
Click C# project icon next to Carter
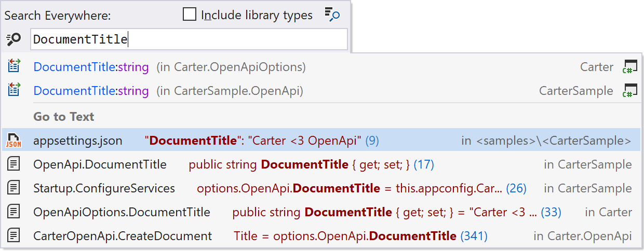click(630, 67)
